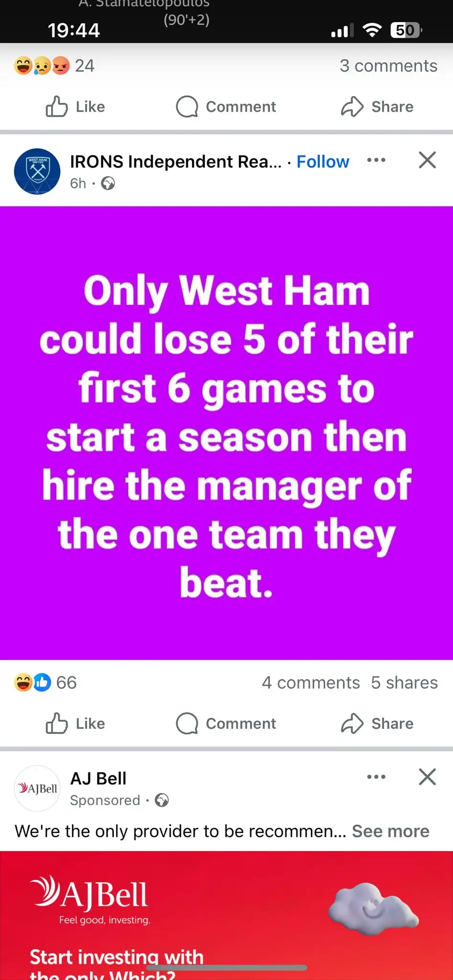Viewport: 453px width, 980px height.
Task: Comment on the IRONS Independent post
Action: pos(226,723)
